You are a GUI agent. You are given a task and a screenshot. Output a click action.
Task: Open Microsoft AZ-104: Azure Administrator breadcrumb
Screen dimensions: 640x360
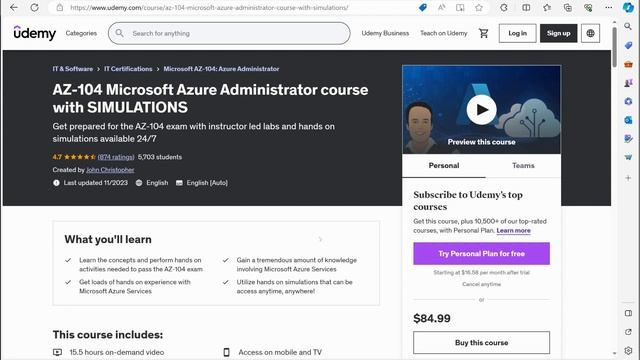coord(221,69)
